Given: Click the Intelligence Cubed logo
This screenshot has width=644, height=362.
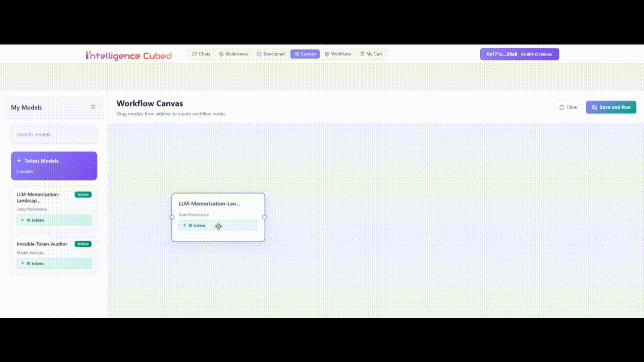Looking at the screenshot, I should point(129,55).
